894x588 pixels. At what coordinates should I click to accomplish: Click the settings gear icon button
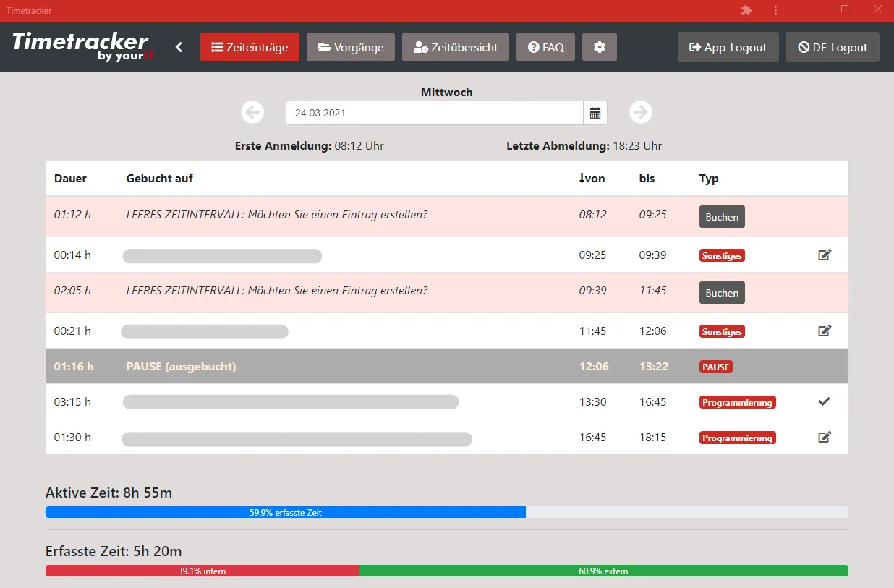[x=599, y=47]
